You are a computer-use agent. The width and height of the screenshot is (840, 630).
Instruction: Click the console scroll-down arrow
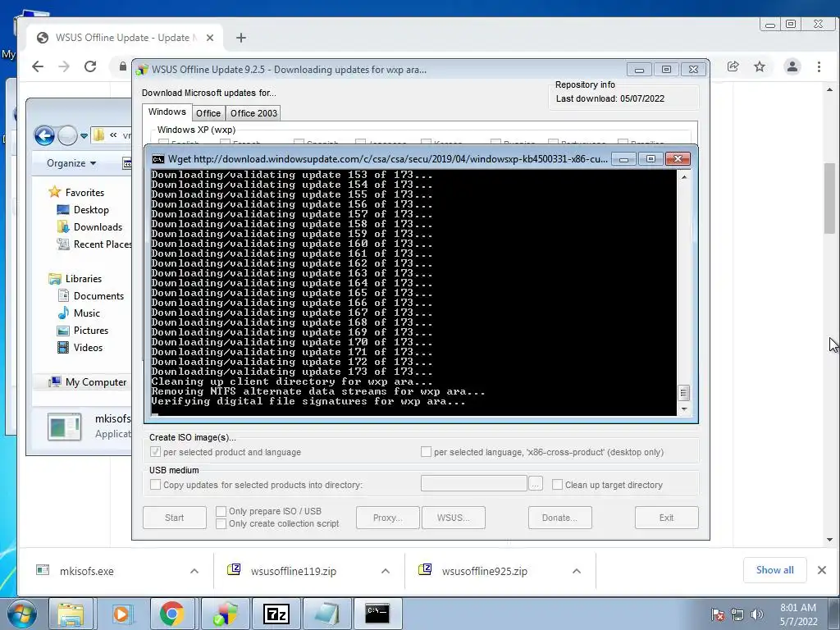pyautogui.click(x=684, y=409)
